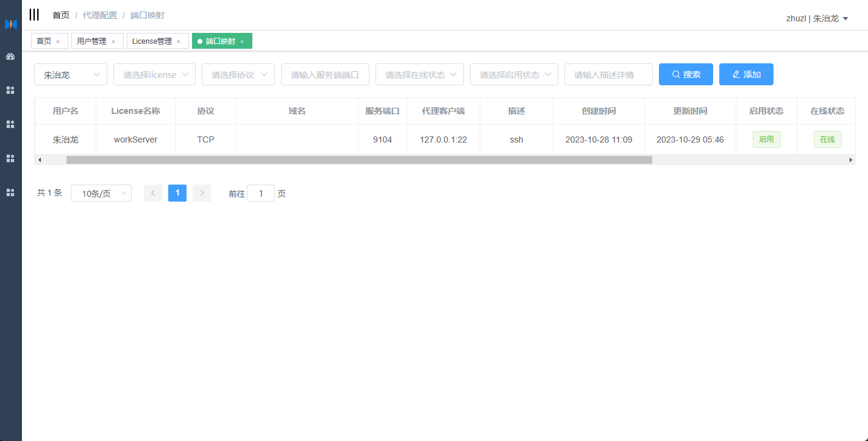The image size is (868, 441).
Task: Click the 2023-10-29 05:46 cell
Action: [690, 139]
